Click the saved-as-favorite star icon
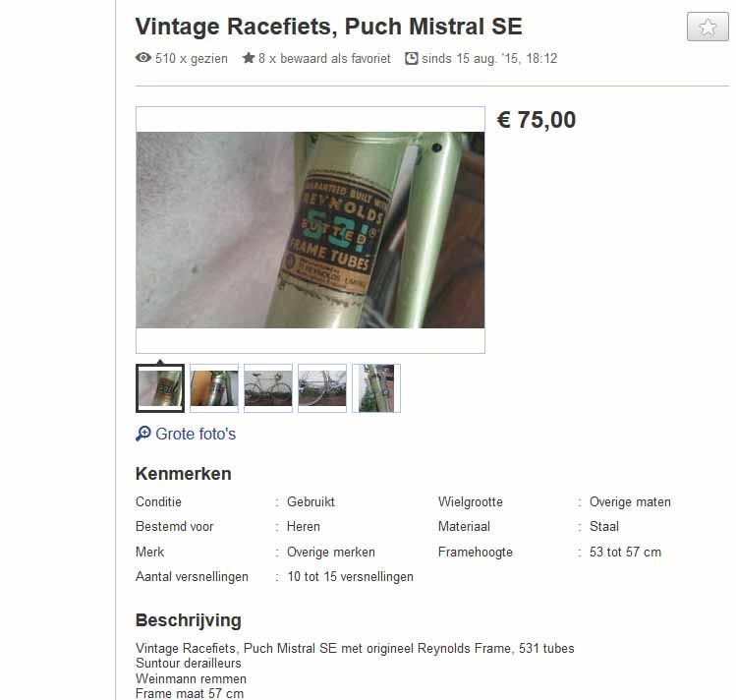The height and width of the screenshot is (700, 736). point(249,58)
